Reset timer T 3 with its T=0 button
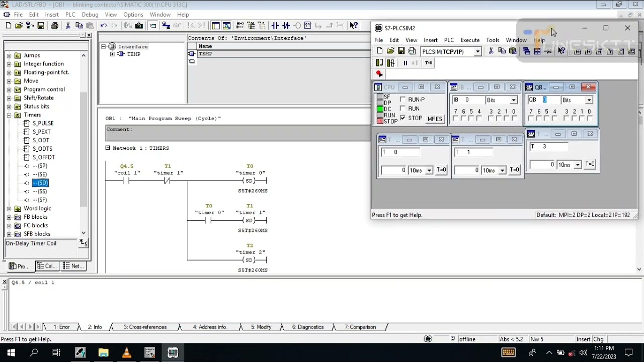644x362 pixels. pos(589,164)
